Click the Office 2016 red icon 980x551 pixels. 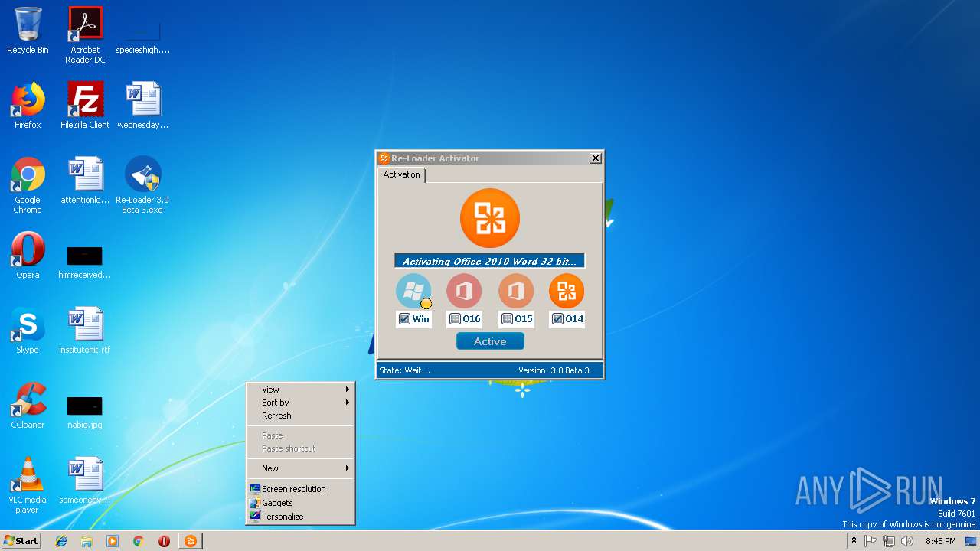click(x=464, y=291)
